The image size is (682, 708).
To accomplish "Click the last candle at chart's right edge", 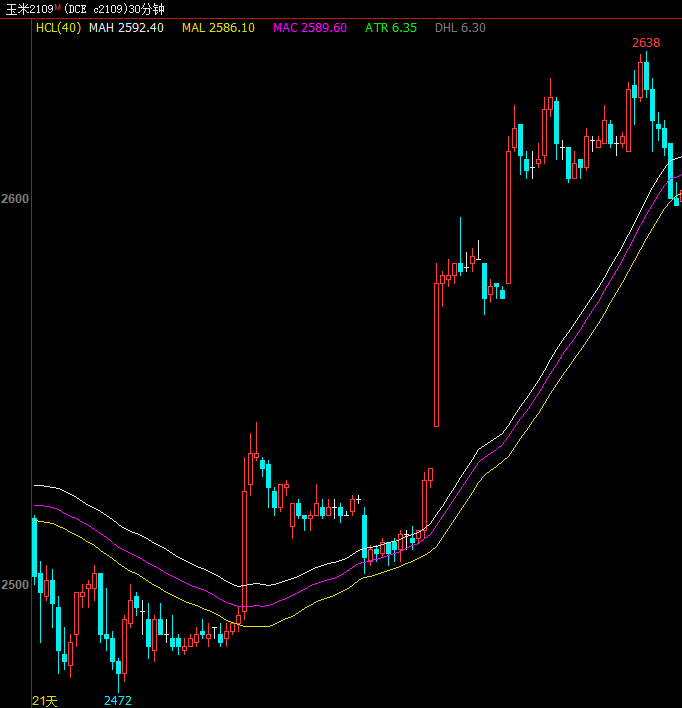I will pos(677,196).
